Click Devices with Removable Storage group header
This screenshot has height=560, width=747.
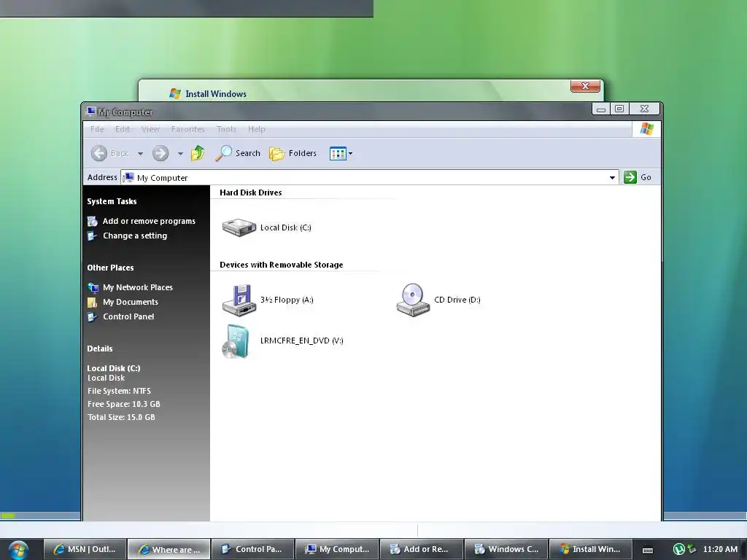281,265
